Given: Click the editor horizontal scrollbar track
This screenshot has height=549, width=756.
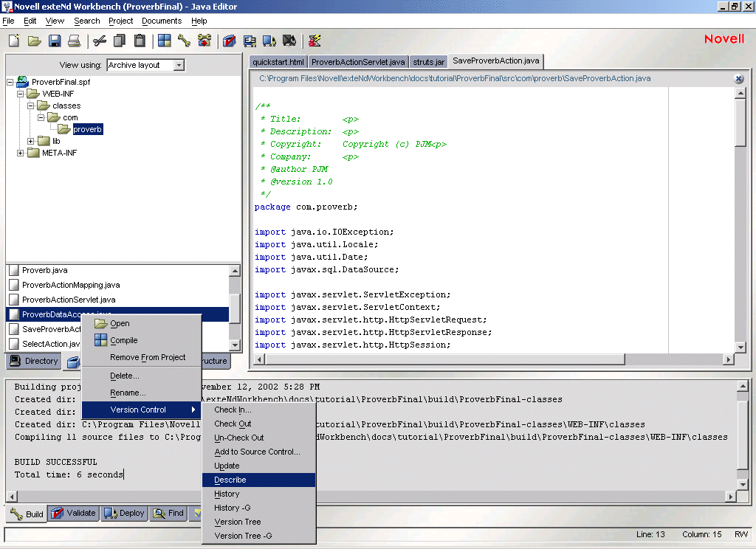Looking at the screenshot, I should [675, 359].
